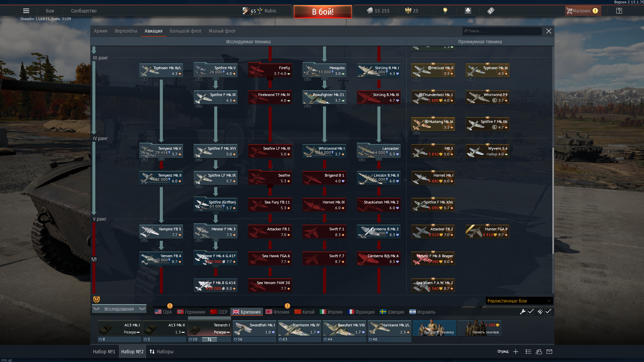644x362 pixels.
Task: Click the Germany flag icon
Action: click(x=180, y=312)
